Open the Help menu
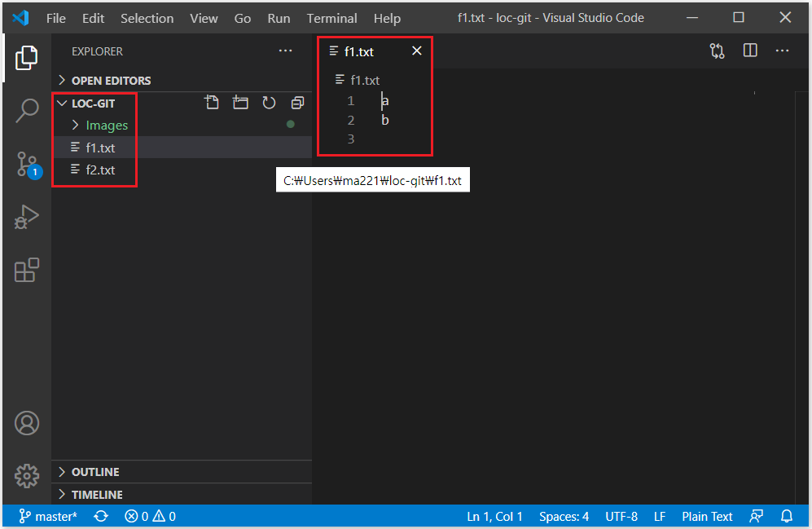 (388, 18)
